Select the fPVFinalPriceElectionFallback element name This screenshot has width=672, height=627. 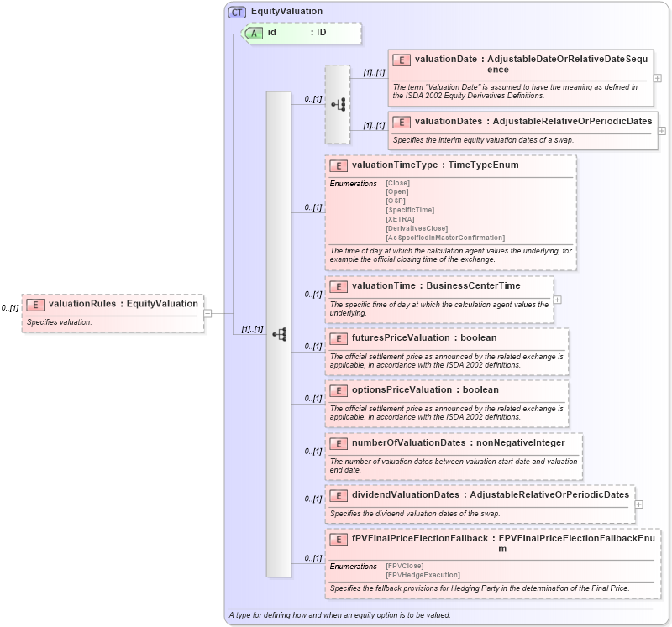click(x=412, y=537)
